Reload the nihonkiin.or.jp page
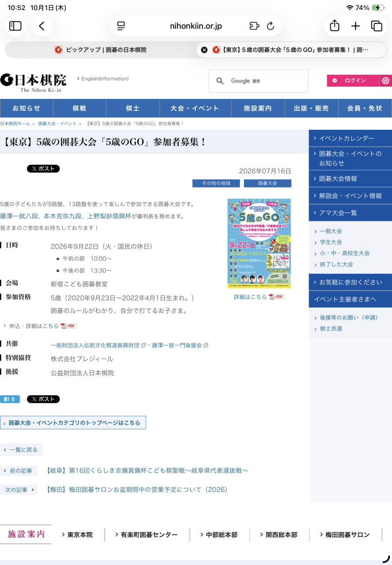Viewport: 392px width, 565px height. coord(271,26)
